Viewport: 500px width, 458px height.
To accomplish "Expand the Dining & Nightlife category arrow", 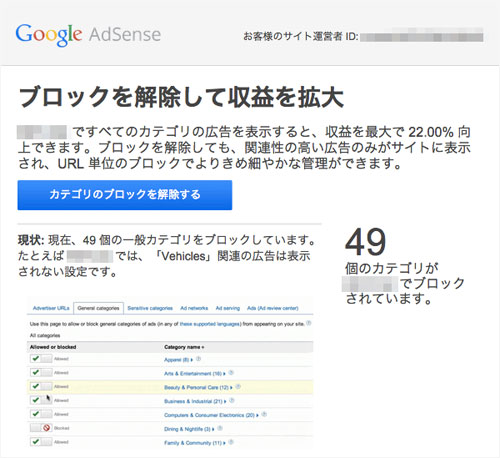I will 213,429.
